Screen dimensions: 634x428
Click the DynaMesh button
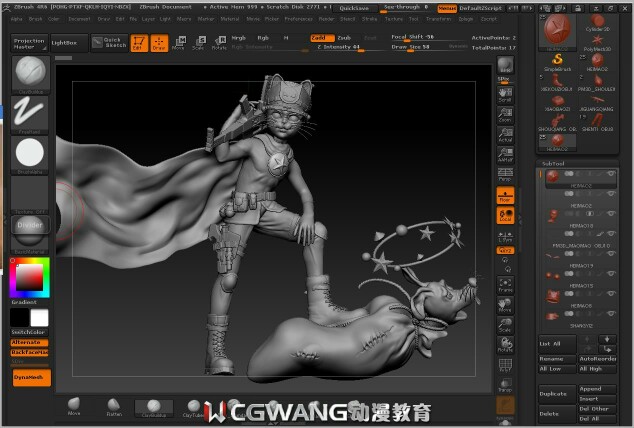pos(32,377)
